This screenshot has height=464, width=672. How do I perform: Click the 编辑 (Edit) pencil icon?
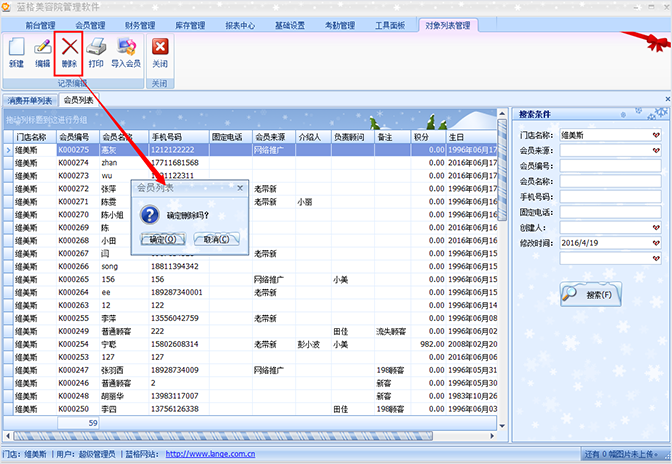42,51
